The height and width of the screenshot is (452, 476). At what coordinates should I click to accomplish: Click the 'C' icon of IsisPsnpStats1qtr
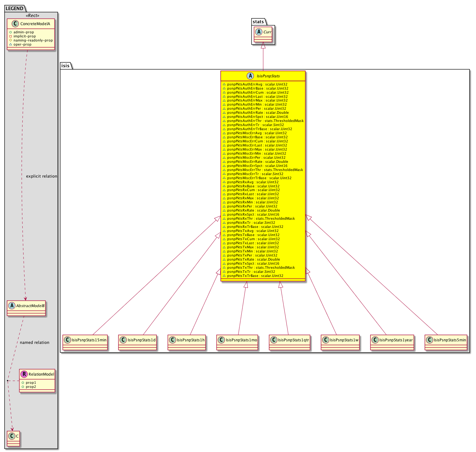pos(273,340)
